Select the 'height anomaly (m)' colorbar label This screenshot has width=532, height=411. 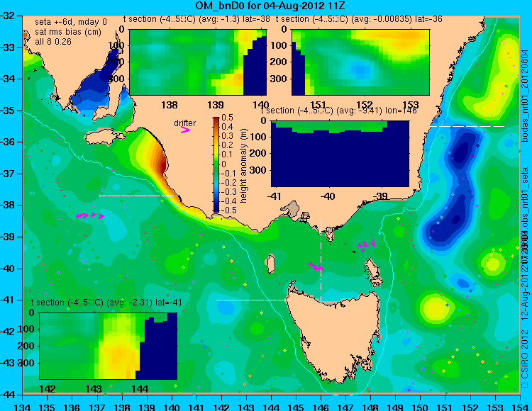click(x=243, y=166)
